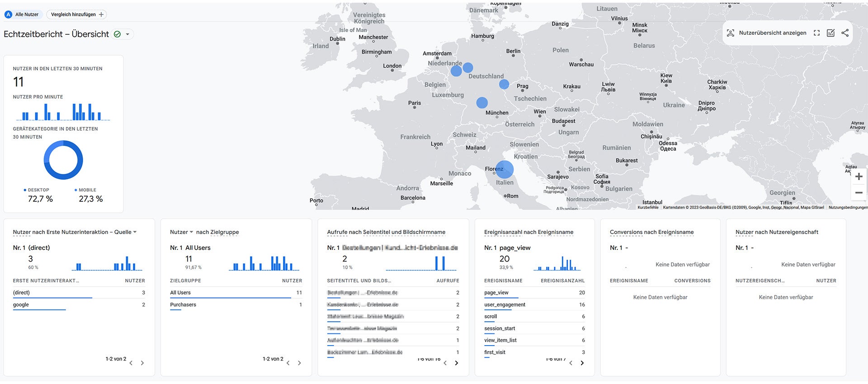Click the device category donut chart

[x=63, y=160]
